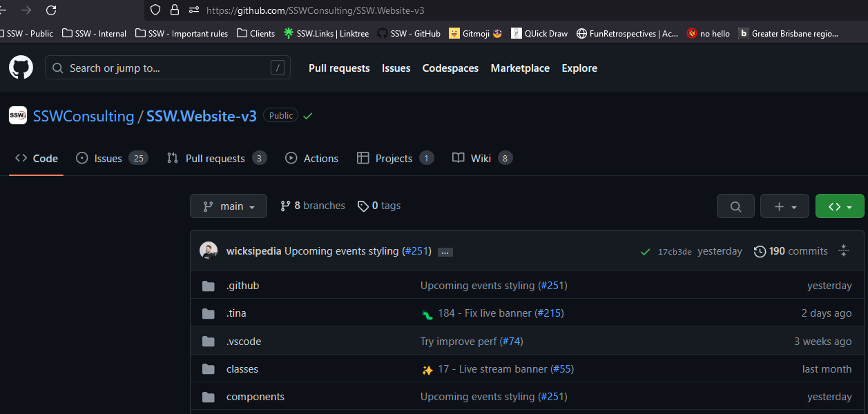Screen dimensions: 868x414
Task: Click the browser shield tracking protection icon
Action: pyautogui.click(x=155, y=10)
